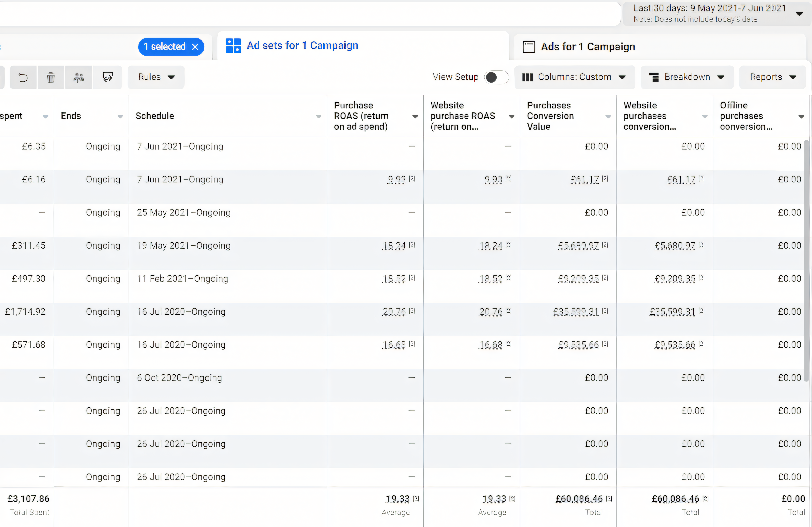The width and height of the screenshot is (812, 527).
Task: Switch to Ad sets for 1 Campaign tab
Action: point(302,45)
